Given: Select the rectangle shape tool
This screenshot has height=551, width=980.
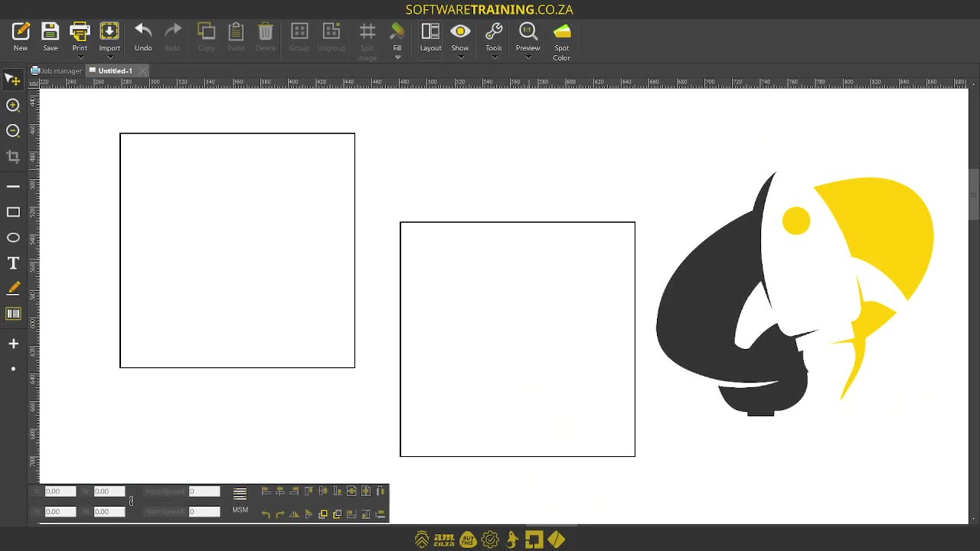Looking at the screenshot, I should coord(13,212).
